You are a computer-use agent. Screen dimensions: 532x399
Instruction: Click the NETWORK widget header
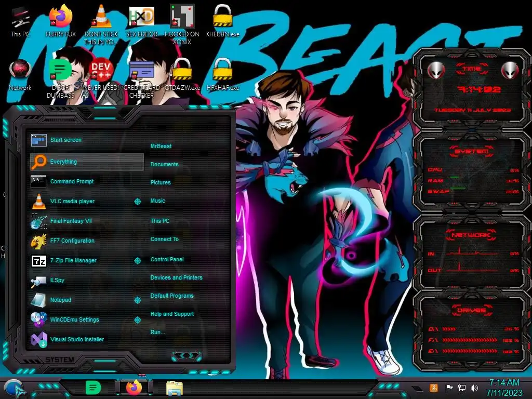[471, 234]
